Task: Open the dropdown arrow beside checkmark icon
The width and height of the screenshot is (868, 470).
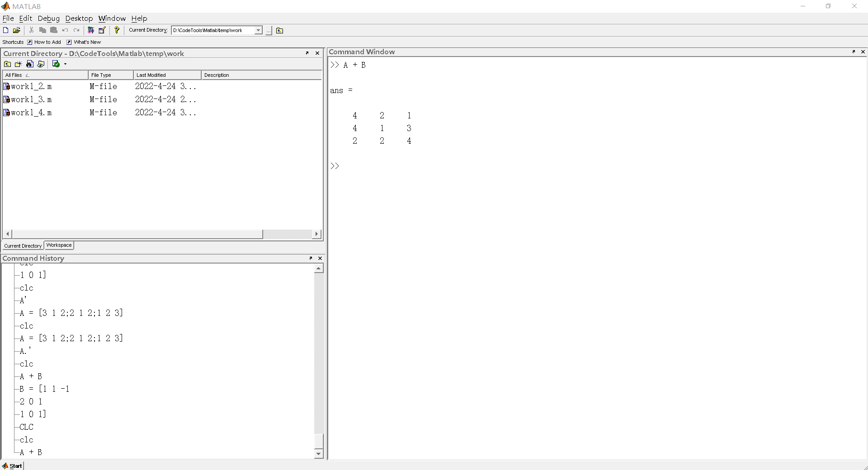Action: tap(66, 64)
